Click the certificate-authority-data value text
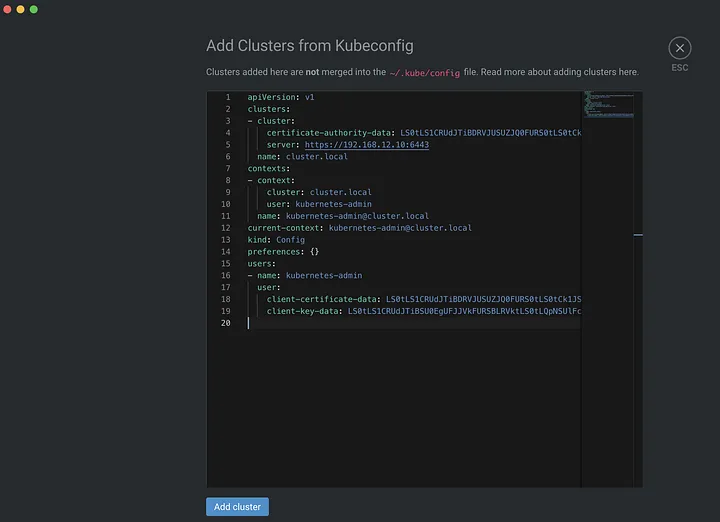Screen dimensions: 720x522 (490, 133)
